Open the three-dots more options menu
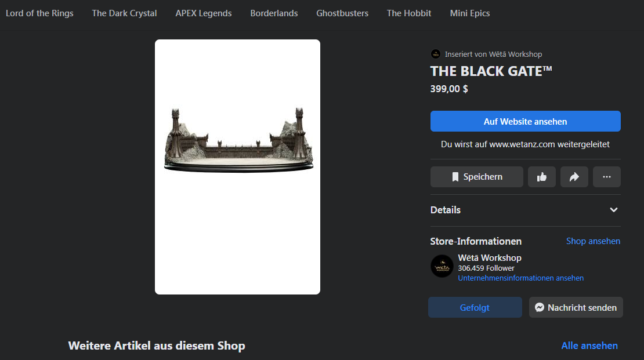 (x=607, y=177)
